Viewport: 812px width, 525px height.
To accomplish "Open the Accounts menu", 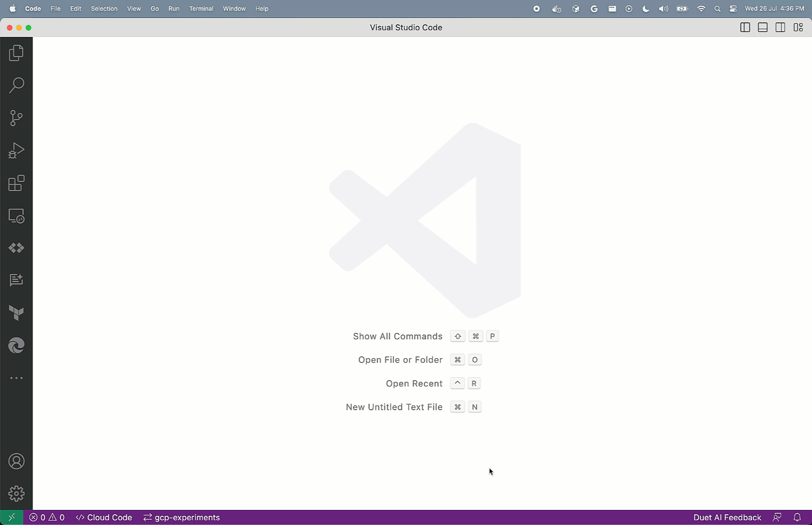I will (x=16, y=461).
